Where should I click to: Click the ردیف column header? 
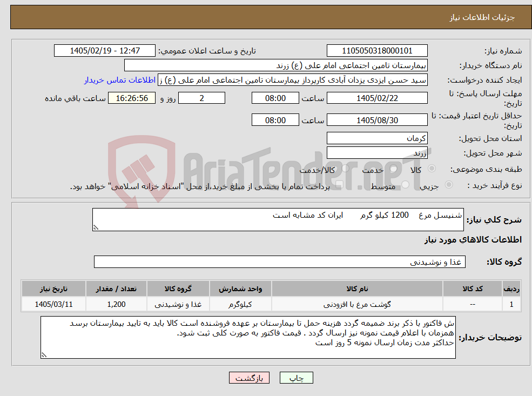(511, 289)
